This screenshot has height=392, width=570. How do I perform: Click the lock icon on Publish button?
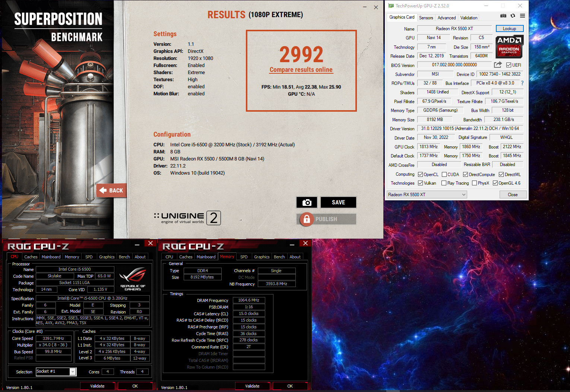coord(307,219)
